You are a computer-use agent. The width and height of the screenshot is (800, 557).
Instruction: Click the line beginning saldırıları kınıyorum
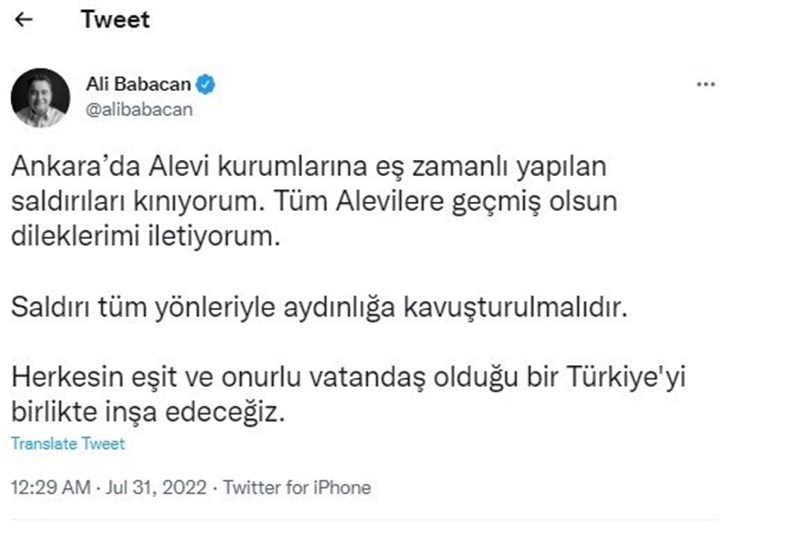[314, 202]
